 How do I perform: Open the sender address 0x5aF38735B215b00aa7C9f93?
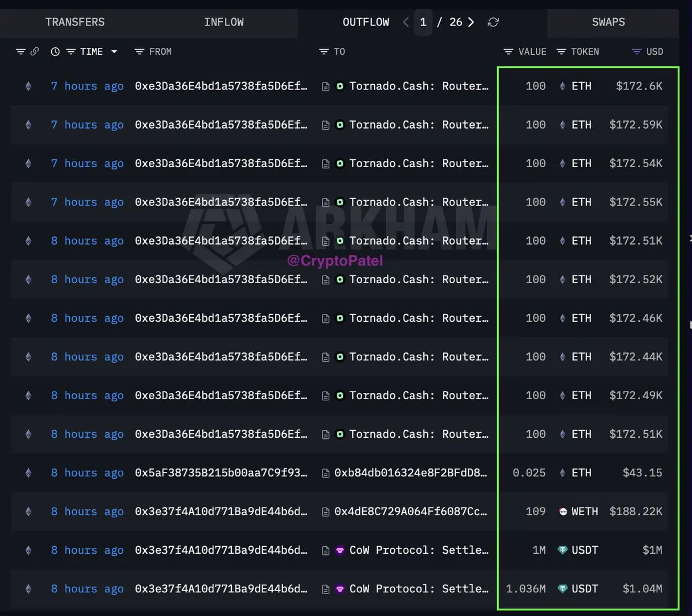pos(221,473)
